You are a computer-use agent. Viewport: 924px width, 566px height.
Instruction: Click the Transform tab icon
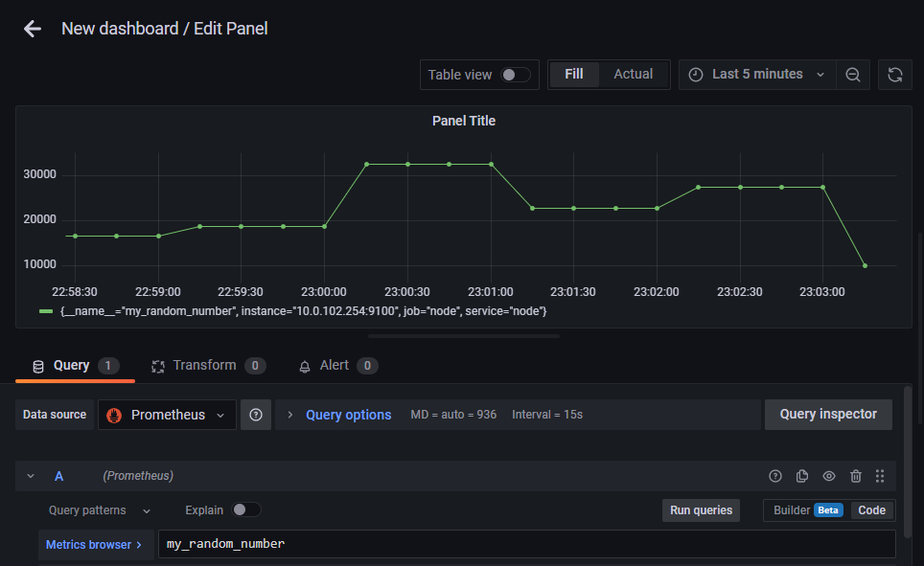point(158,367)
